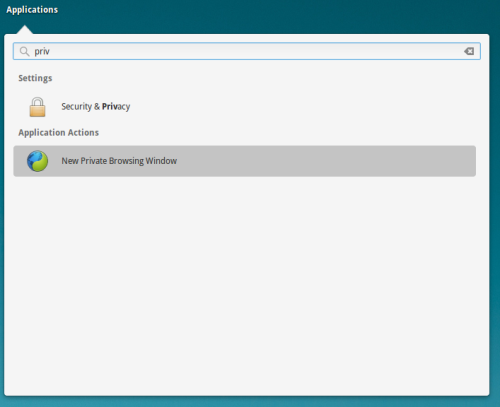The width and height of the screenshot is (500, 407).
Task: Open the Applications menu in top panel
Action: 32,10
